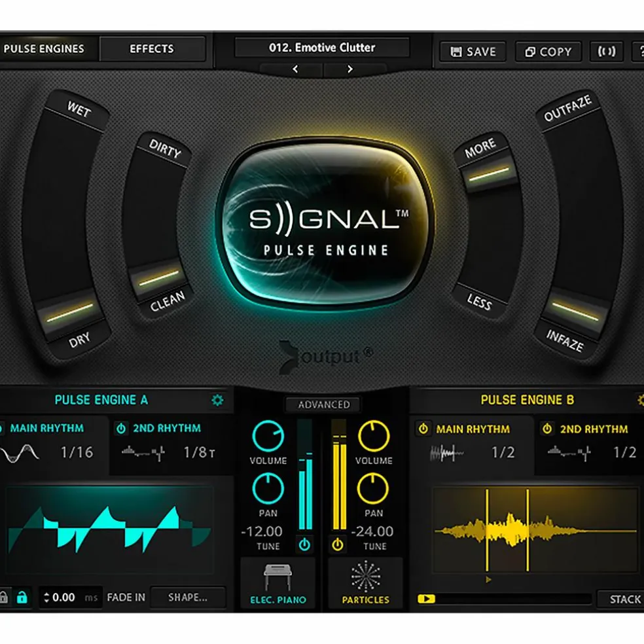The image size is (644, 644).
Task: Go to the next preset arrow
Action: pos(350,69)
